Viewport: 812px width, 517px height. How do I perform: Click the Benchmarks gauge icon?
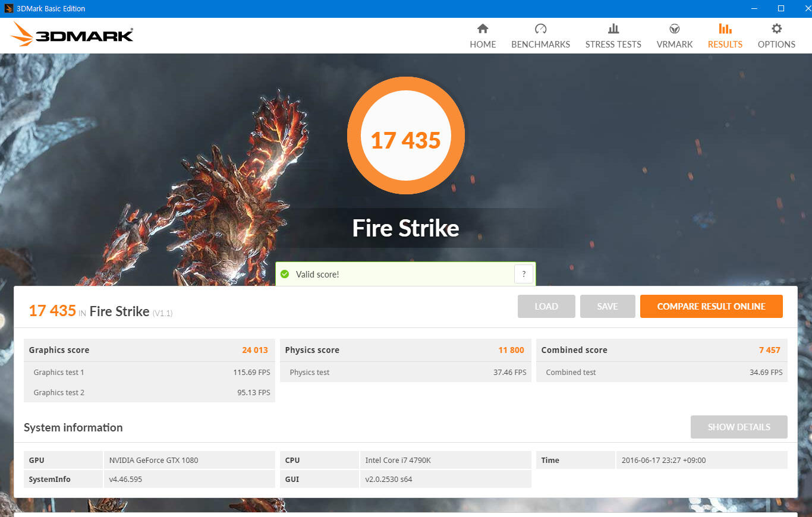coord(540,29)
